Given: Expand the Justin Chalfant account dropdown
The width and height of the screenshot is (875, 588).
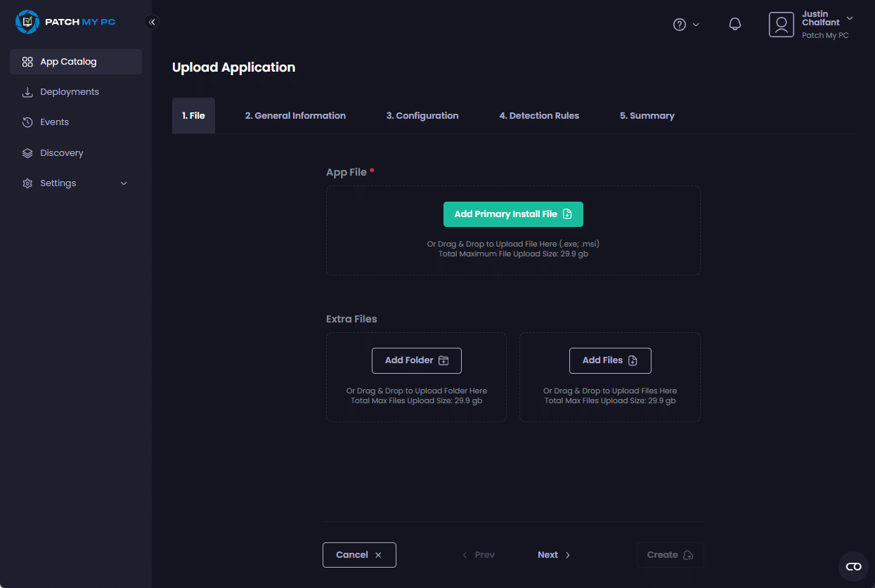Looking at the screenshot, I should click(850, 18).
